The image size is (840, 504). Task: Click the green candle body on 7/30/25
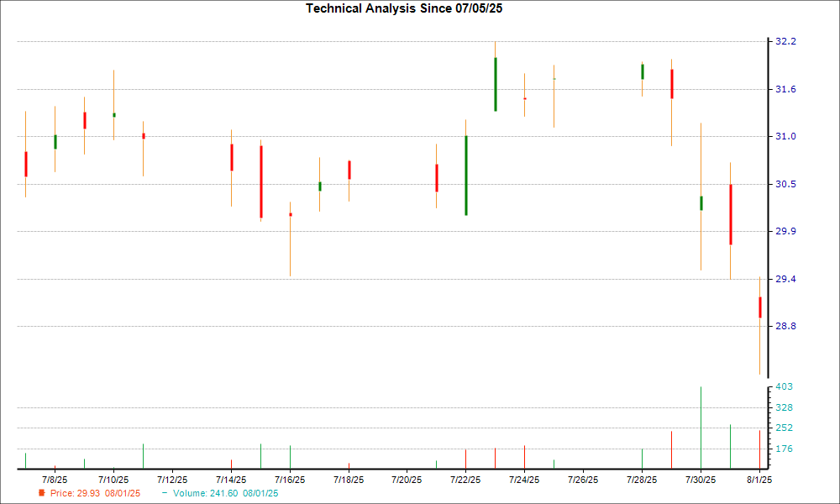point(701,203)
